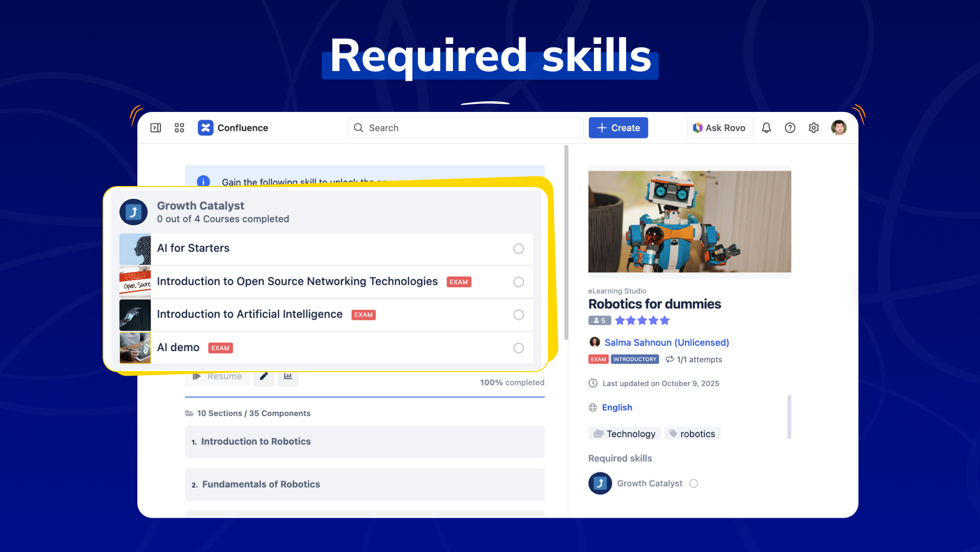Expand section Fundamentals of Robotics
The height and width of the screenshot is (552, 980).
coord(364,485)
